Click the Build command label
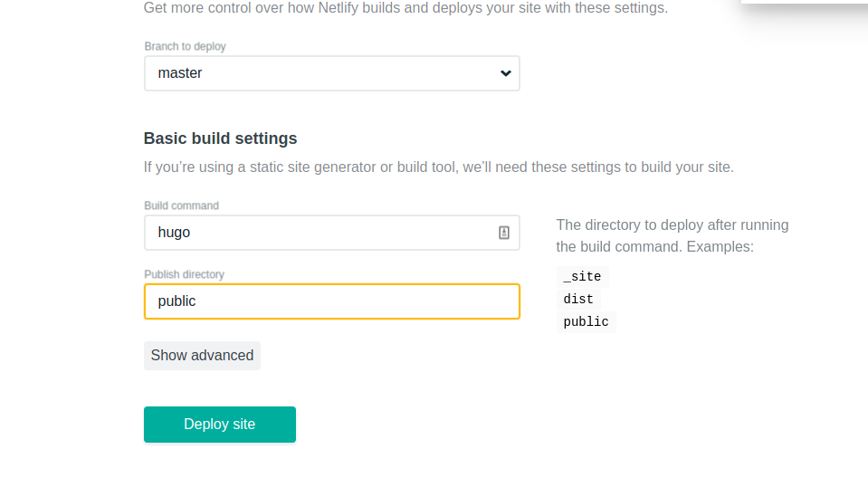Screen dimensions: 868x487 [181, 205]
